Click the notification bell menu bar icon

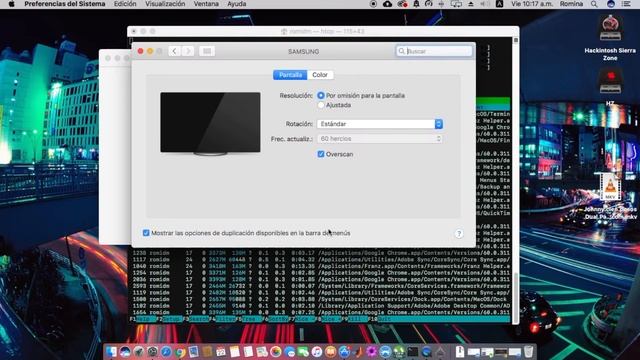tap(416, 4)
